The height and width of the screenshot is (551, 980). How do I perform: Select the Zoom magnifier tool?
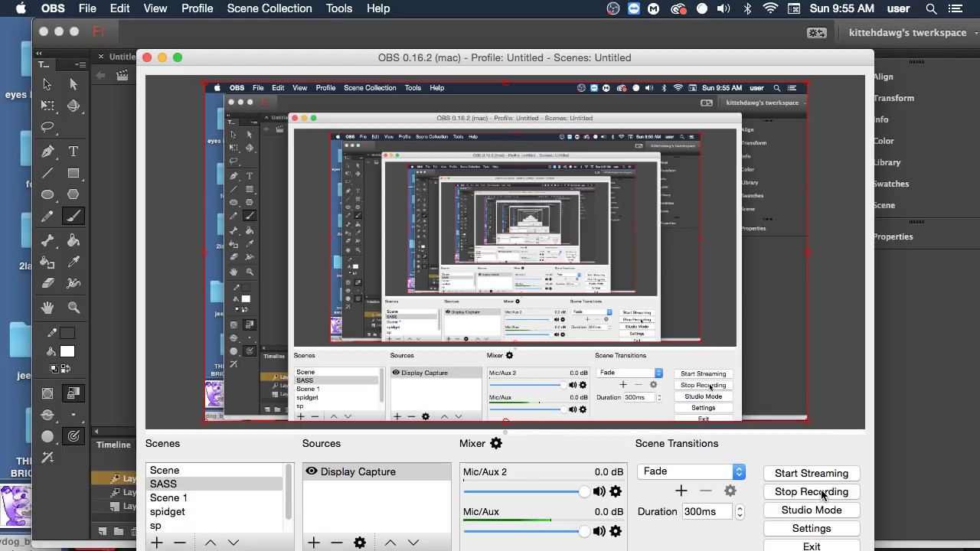coord(73,307)
